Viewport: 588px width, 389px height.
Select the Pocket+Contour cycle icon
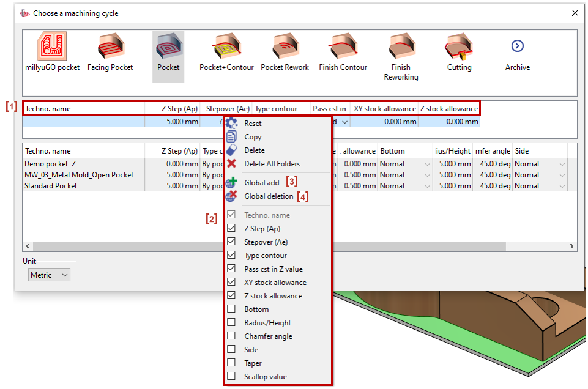pos(226,47)
